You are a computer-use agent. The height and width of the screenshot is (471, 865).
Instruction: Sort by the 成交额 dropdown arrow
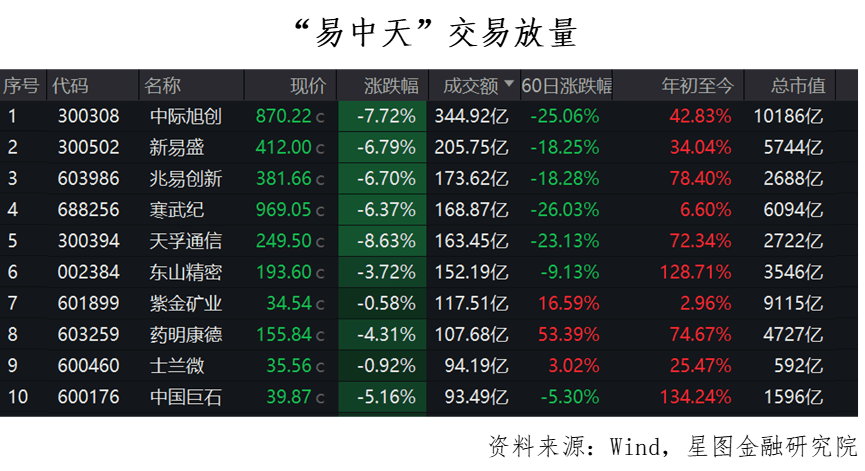(509, 84)
